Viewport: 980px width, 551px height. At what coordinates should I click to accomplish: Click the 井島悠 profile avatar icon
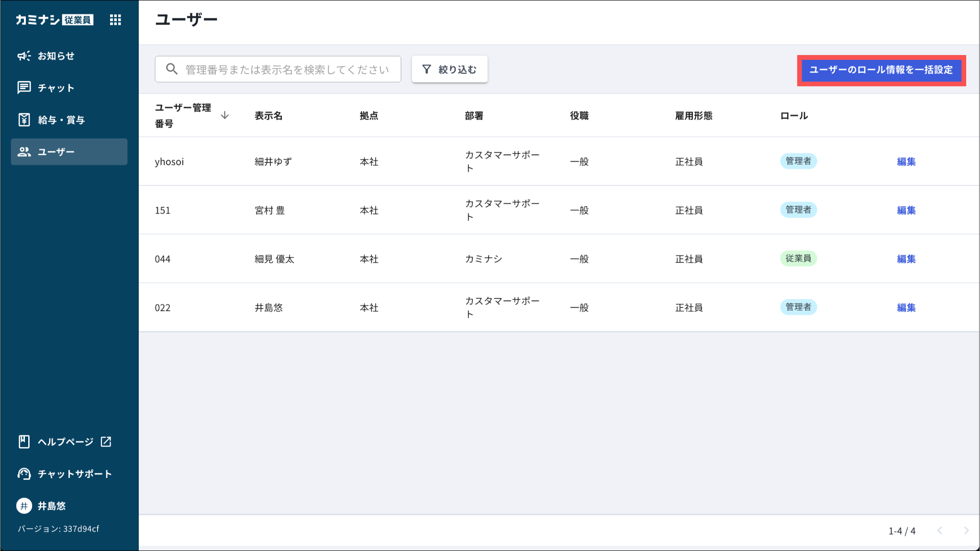coord(24,506)
